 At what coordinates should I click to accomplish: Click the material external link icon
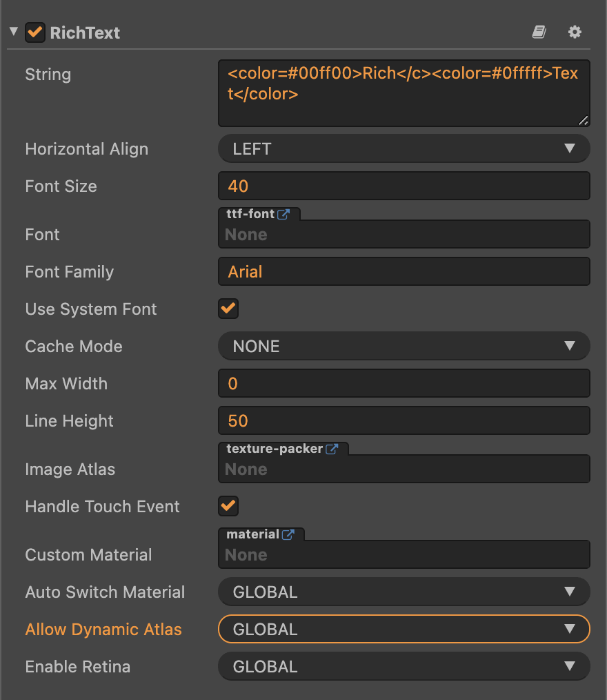tap(288, 534)
